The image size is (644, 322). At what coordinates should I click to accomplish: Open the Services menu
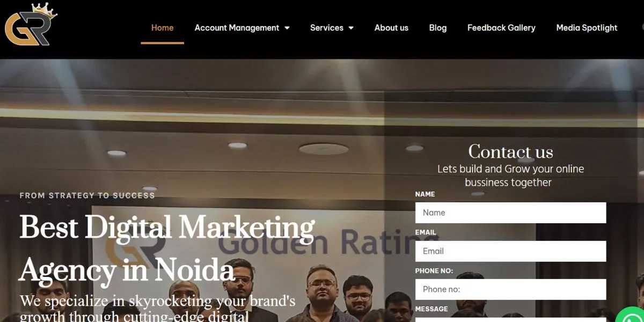click(x=327, y=28)
